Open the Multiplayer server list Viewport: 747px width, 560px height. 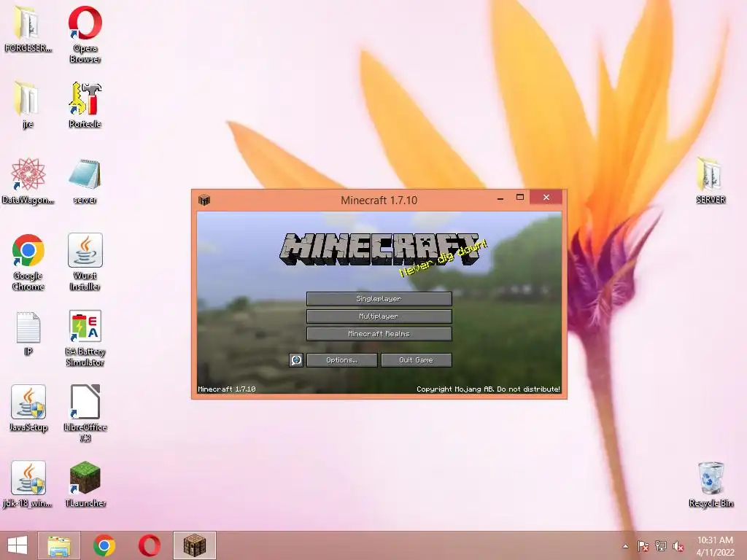tap(379, 316)
